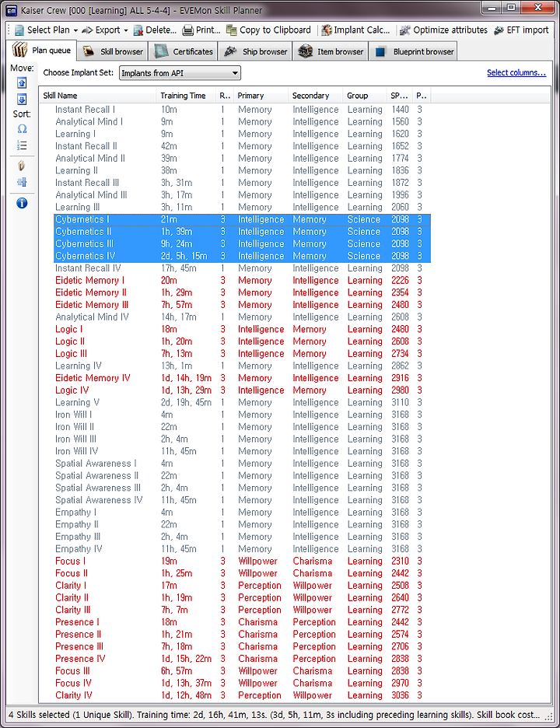The width and height of the screenshot is (560, 728).
Task: Click the brown book icon in sidebar
Action: click(x=22, y=166)
